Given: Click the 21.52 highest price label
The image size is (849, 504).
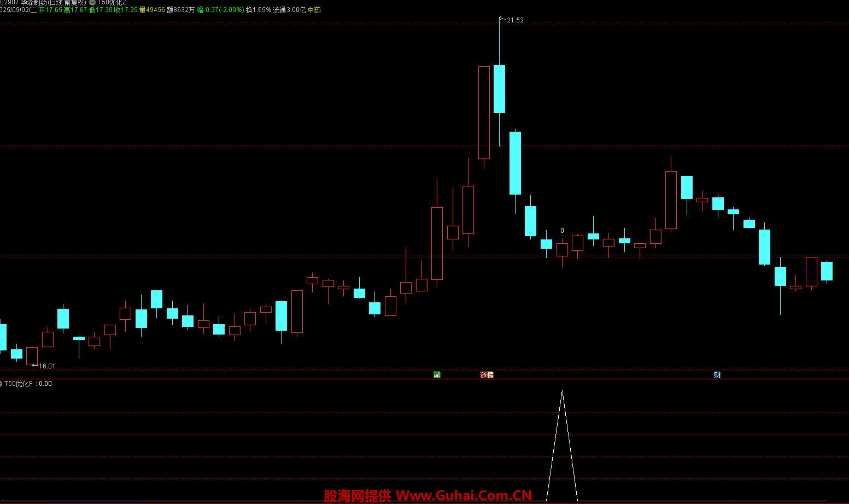Looking at the screenshot, I should pos(515,20).
